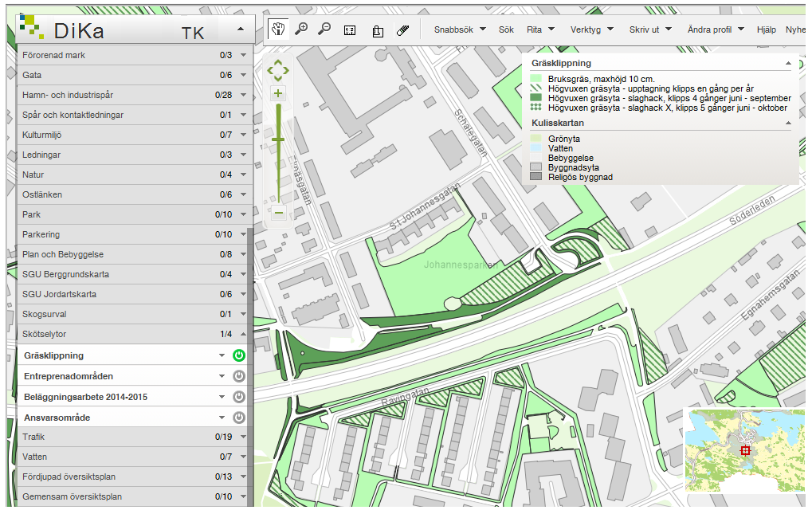Image resolution: width=812 pixels, height=510 pixels.
Task: Expand the Spår och kontaktledningar group
Action: (243, 115)
